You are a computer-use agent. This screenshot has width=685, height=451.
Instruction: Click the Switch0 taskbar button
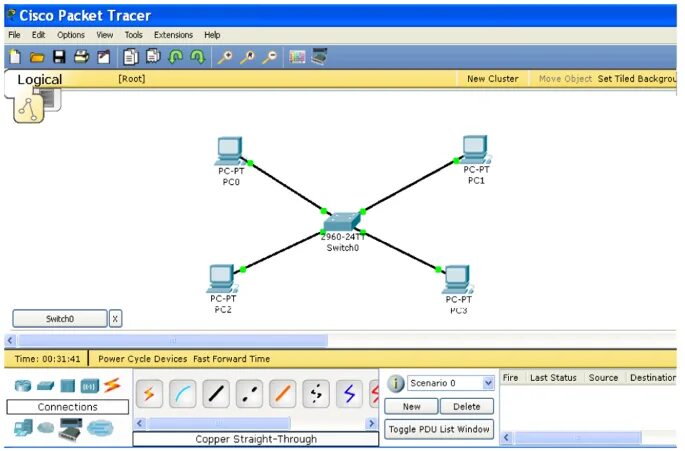coord(60,319)
